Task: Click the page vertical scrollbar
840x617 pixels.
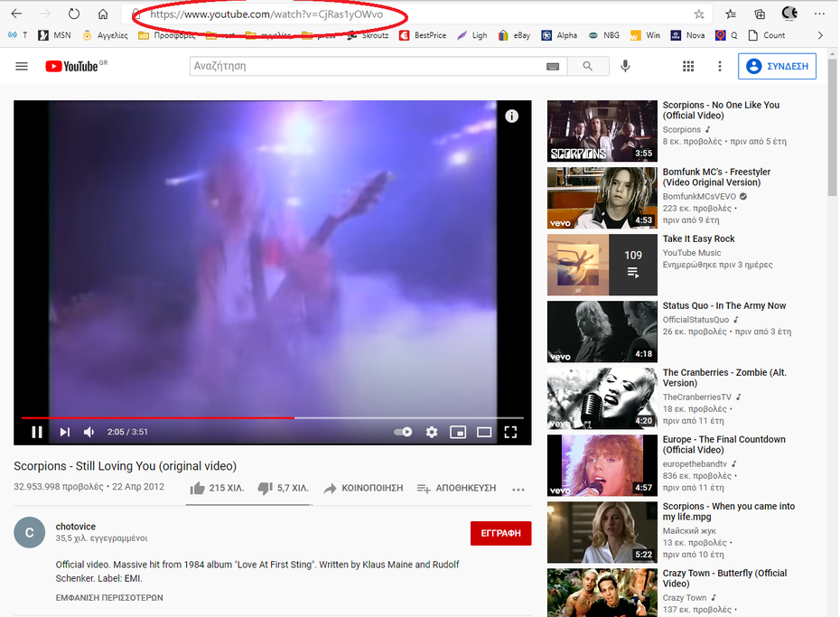Action: [x=833, y=126]
